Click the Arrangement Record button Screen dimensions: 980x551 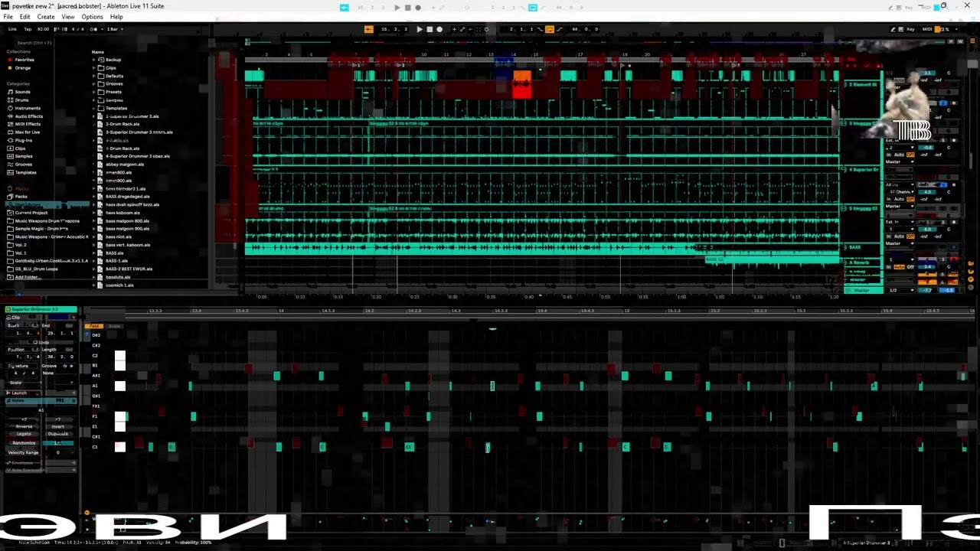pos(439,29)
